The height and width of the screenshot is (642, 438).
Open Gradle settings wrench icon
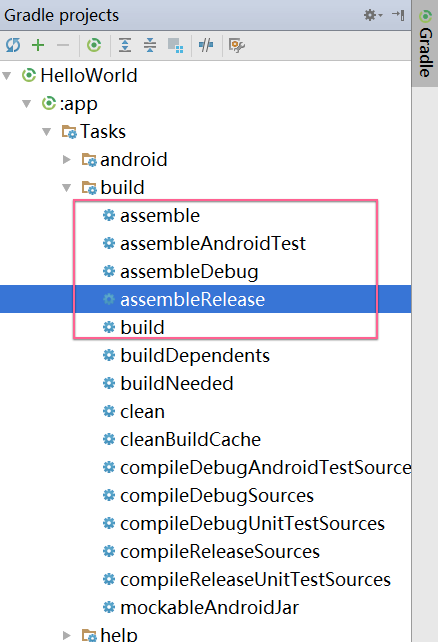pos(237,45)
